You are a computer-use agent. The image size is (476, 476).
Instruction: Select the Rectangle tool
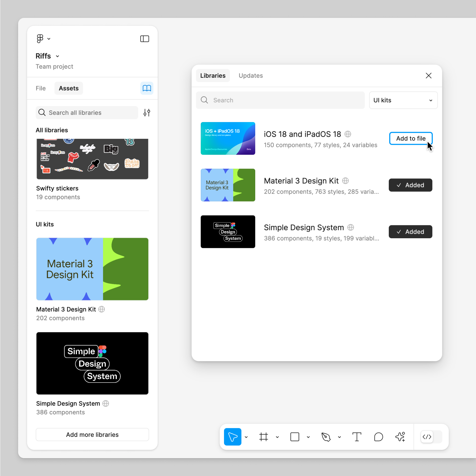click(295, 437)
